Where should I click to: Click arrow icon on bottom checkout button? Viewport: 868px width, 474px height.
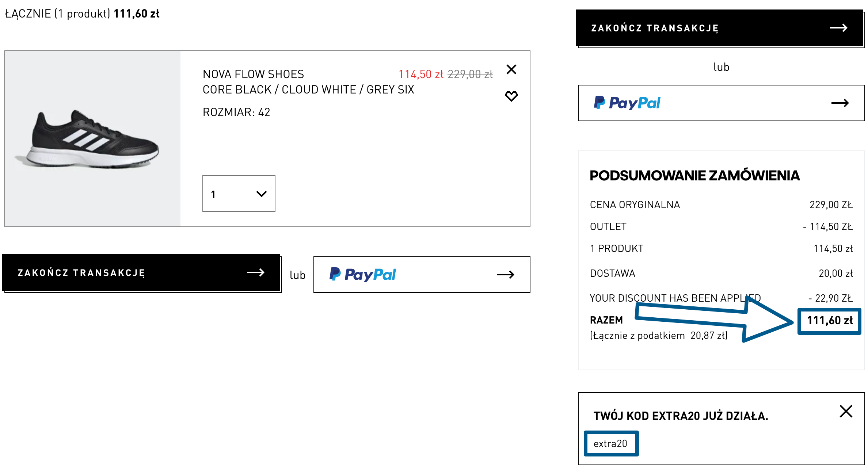tap(255, 272)
